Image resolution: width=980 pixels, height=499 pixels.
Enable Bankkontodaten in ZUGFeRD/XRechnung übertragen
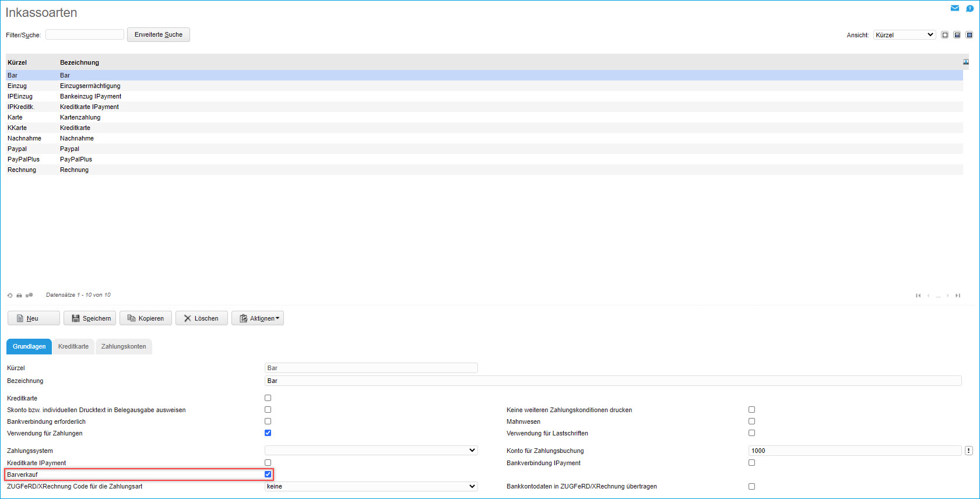752,487
